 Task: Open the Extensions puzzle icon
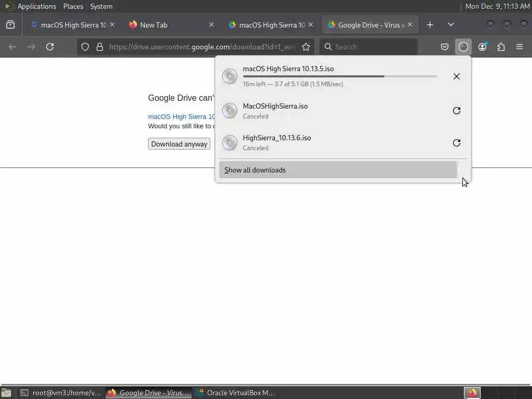point(501,47)
